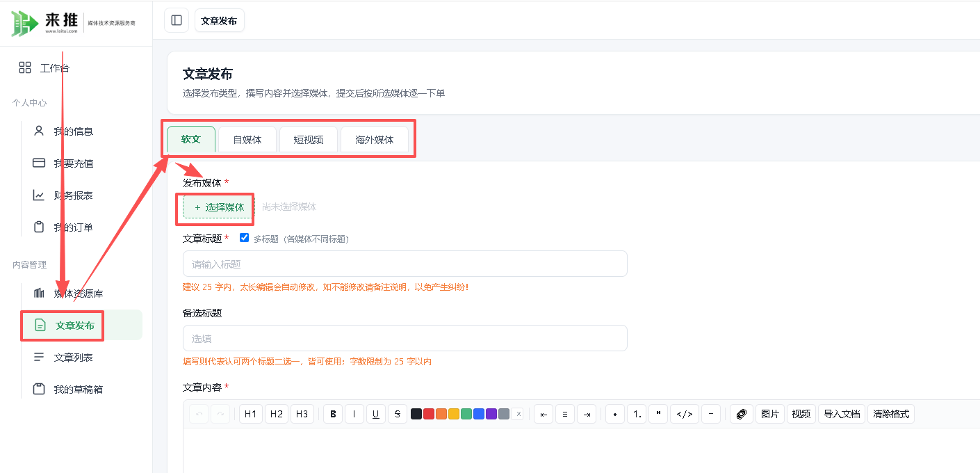Click the 清除格式 button
The image size is (980, 473).
point(891,414)
